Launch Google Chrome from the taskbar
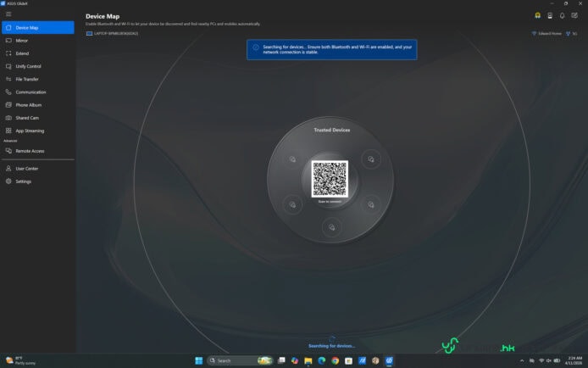 coord(336,360)
